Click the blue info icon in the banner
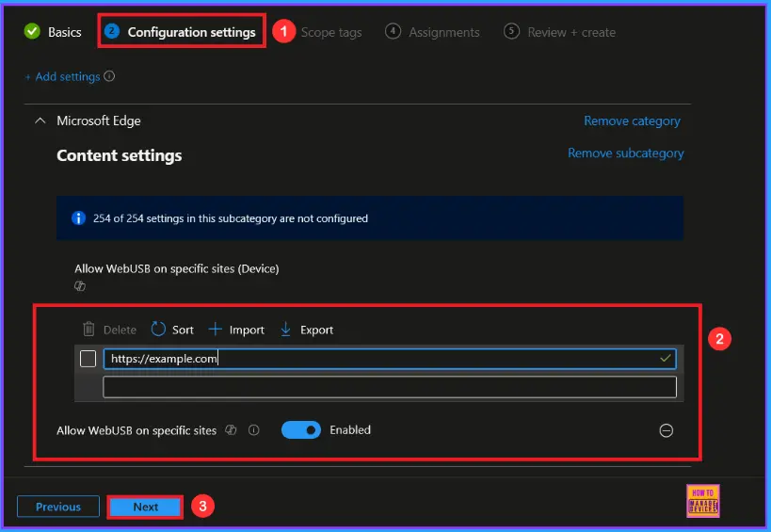Viewport: 771px width, 532px height. click(x=79, y=218)
